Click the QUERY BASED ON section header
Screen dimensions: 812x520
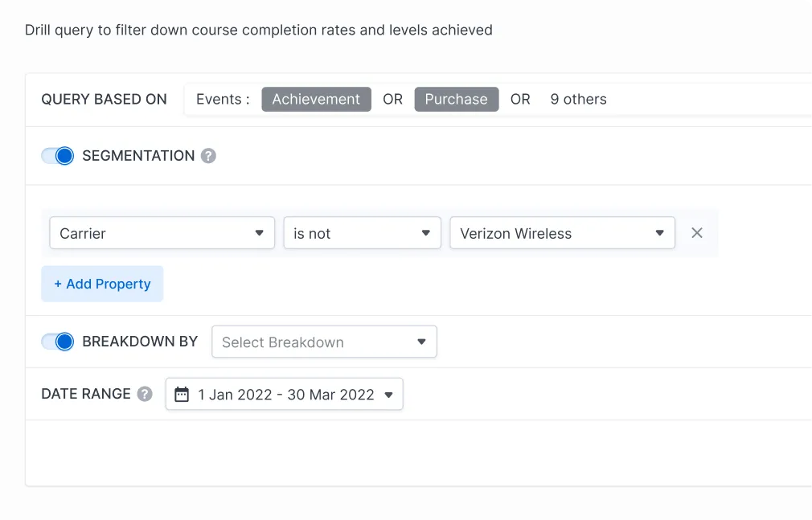[104, 99]
